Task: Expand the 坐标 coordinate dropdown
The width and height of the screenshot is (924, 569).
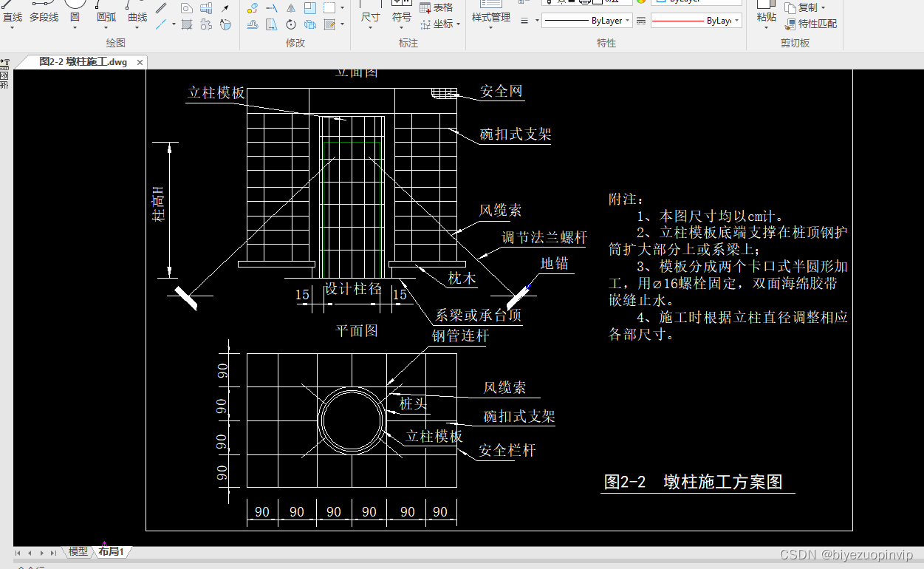Action: click(458, 24)
